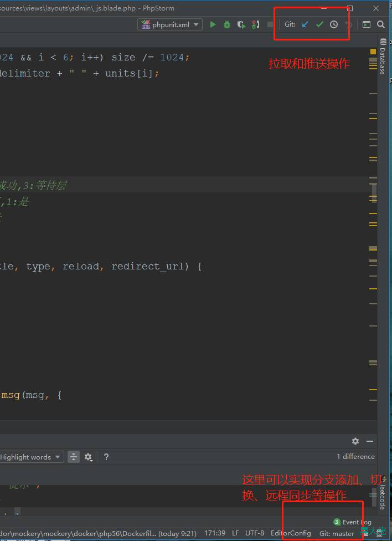Image resolution: width=392 pixels, height=541 pixels.
Task: Open the Database tool window tab
Action: click(383, 57)
